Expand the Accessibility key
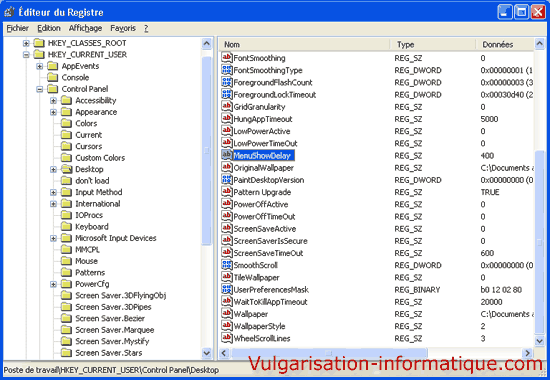This screenshot has height=380, width=550. coord(53,101)
